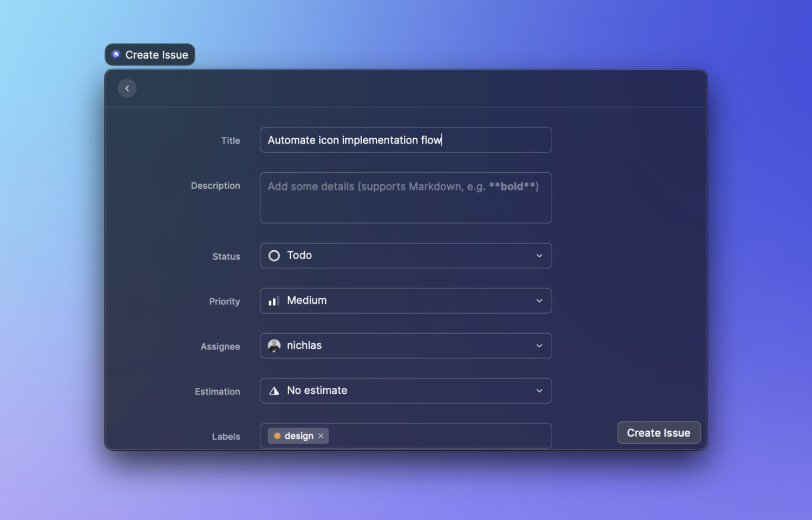Click the Todo status circle icon
This screenshot has width=812, height=520.
coord(274,256)
